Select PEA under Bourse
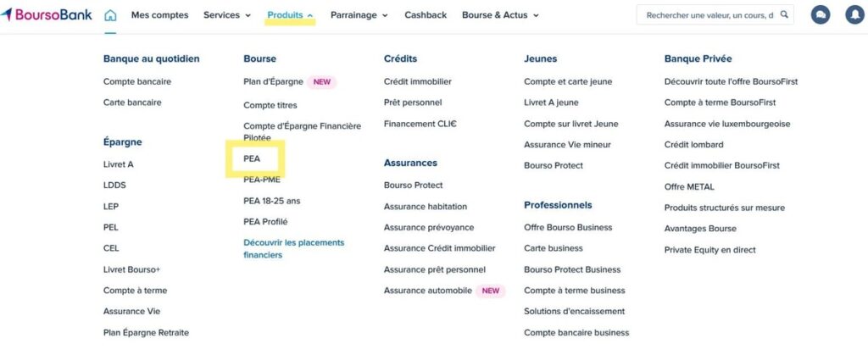Image resolution: width=868 pixels, height=349 pixels. pyautogui.click(x=252, y=158)
